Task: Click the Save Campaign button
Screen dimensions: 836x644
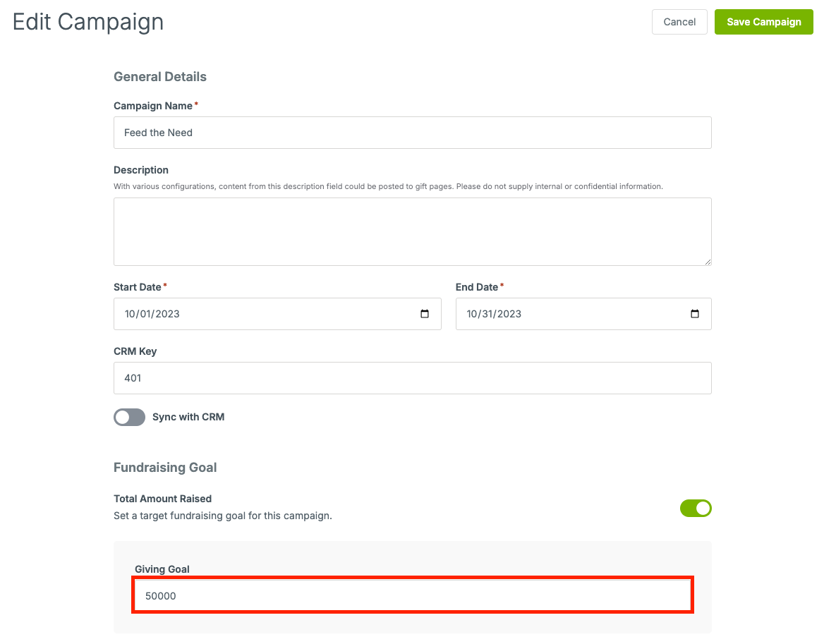Action: (763, 22)
